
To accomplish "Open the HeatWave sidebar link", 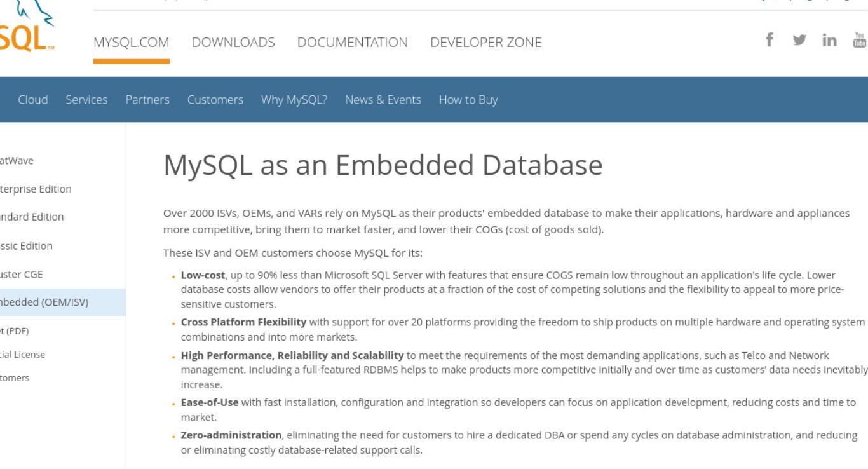I will [x=17, y=160].
